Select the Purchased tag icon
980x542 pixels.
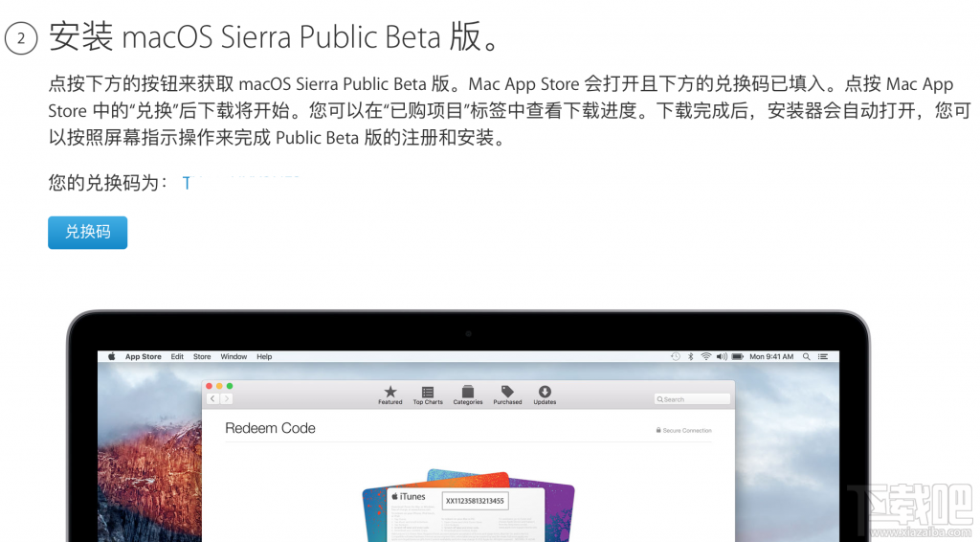point(507,395)
